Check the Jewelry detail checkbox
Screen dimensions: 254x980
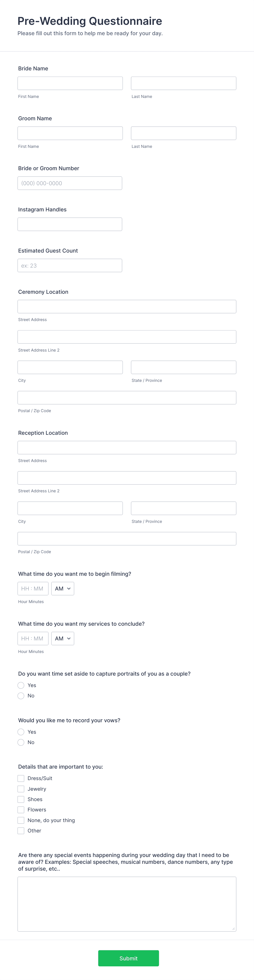click(x=21, y=789)
